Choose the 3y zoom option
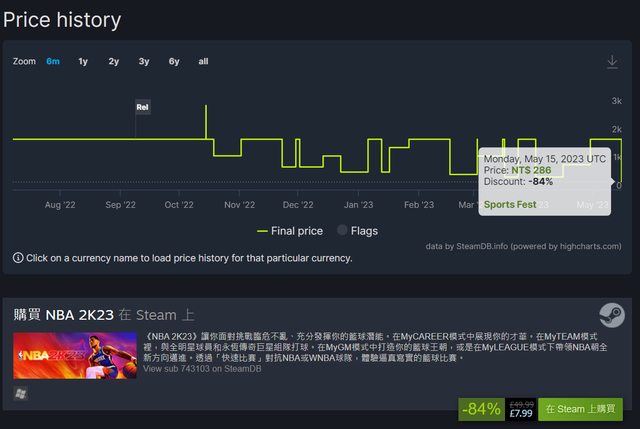Image resolution: width=640 pixels, height=429 pixels. (144, 61)
